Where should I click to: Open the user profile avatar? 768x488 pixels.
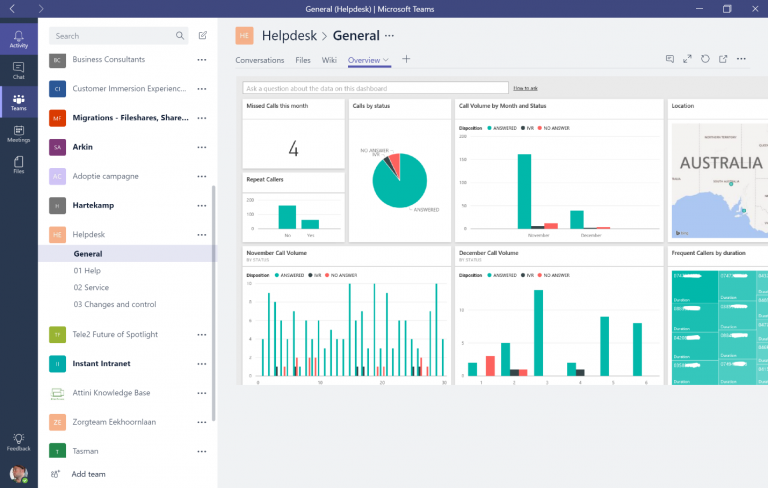point(19,474)
